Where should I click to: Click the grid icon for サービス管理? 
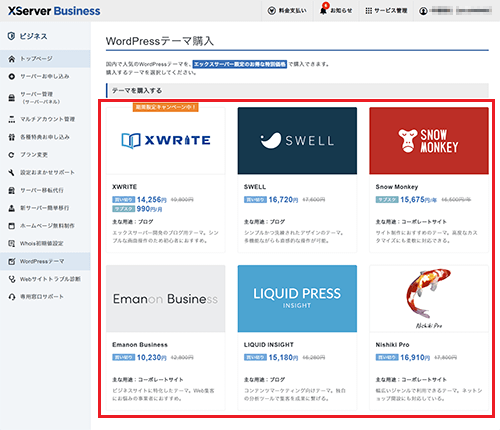(x=368, y=11)
